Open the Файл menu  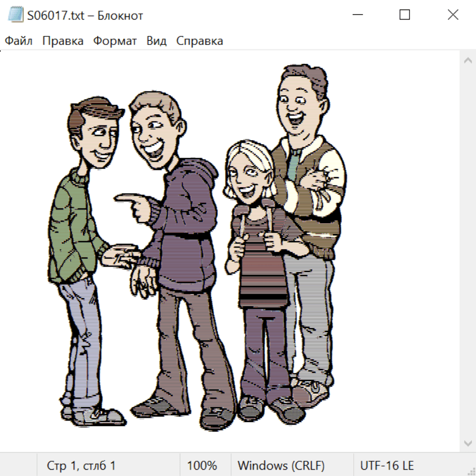[x=19, y=41]
